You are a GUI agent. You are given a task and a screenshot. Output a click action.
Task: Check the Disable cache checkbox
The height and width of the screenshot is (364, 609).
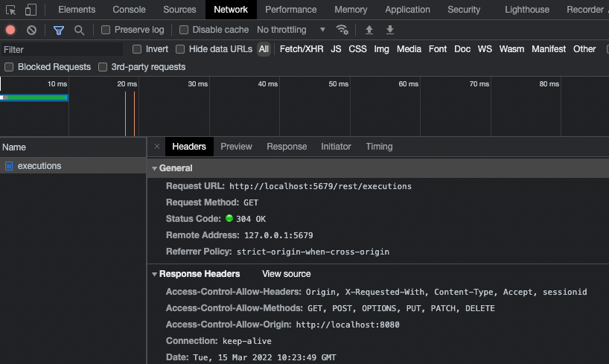(185, 30)
